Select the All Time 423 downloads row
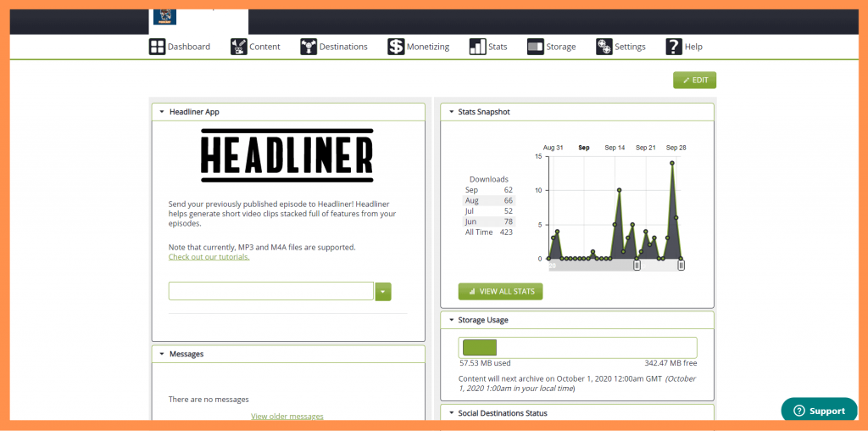This screenshot has width=868, height=431. click(489, 232)
